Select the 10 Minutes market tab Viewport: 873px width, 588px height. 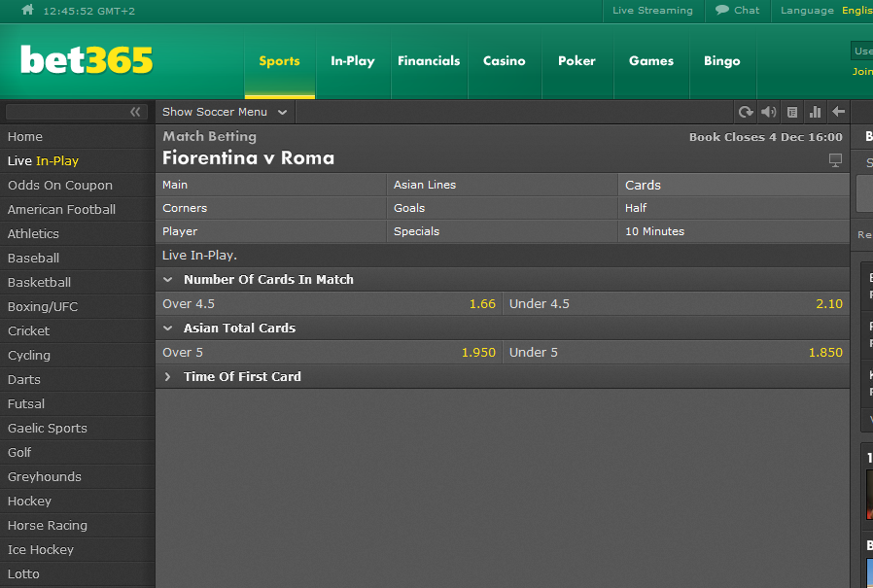(x=733, y=231)
